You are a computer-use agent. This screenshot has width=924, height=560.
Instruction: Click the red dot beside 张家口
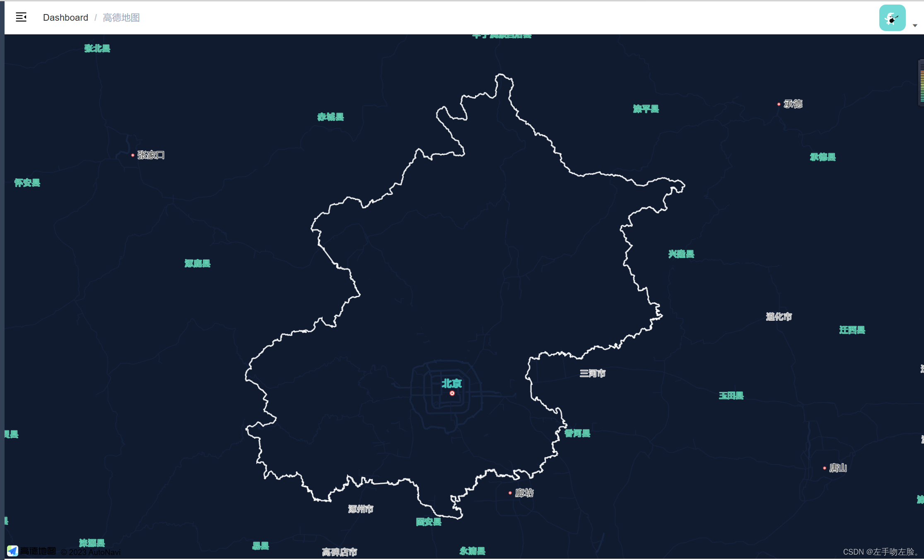[x=133, y=155]
